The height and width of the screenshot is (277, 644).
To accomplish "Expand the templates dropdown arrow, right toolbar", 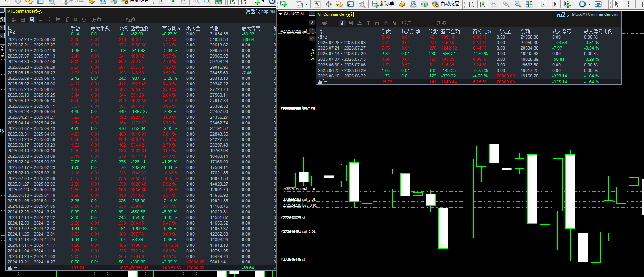I will (x=605, y=4).
